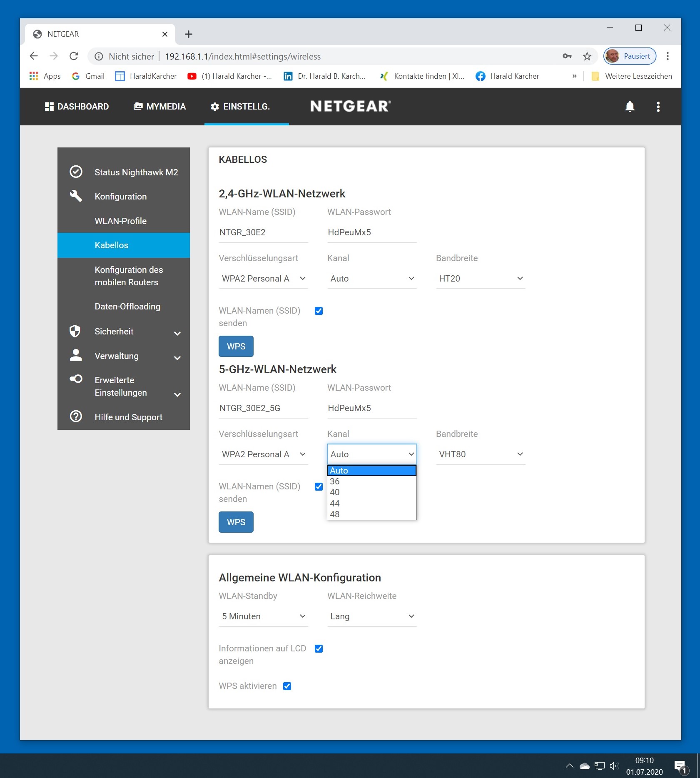Click the Konfiguration wrench icon
The height and width of the screenshot is (778, 700).
pyautogui.click(x=76, y=196)
